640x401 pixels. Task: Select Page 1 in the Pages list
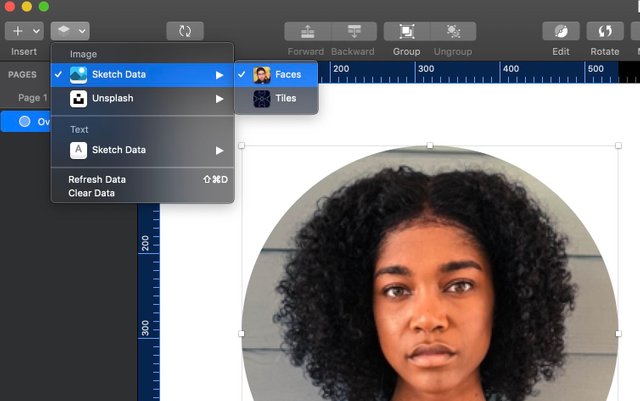pos(33,98)
